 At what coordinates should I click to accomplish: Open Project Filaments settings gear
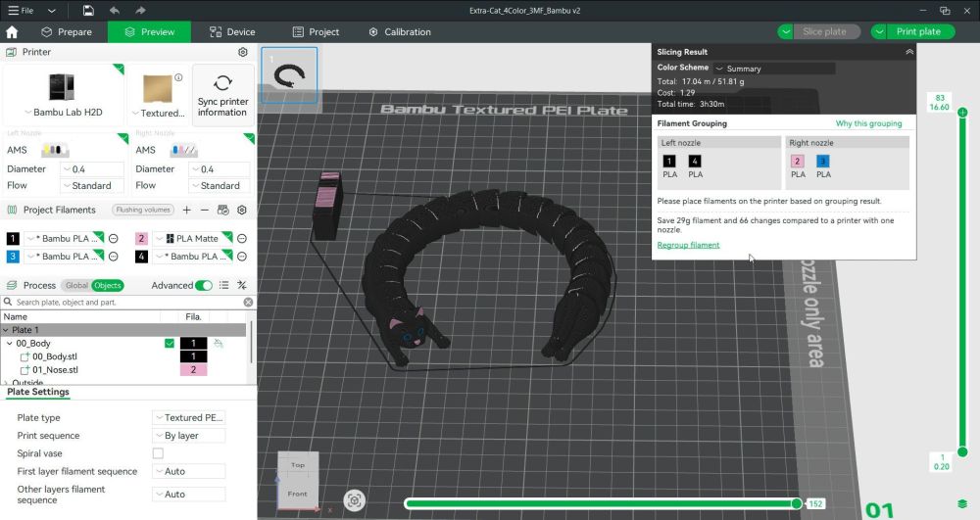pyautogui.click(x=242, y=210)
